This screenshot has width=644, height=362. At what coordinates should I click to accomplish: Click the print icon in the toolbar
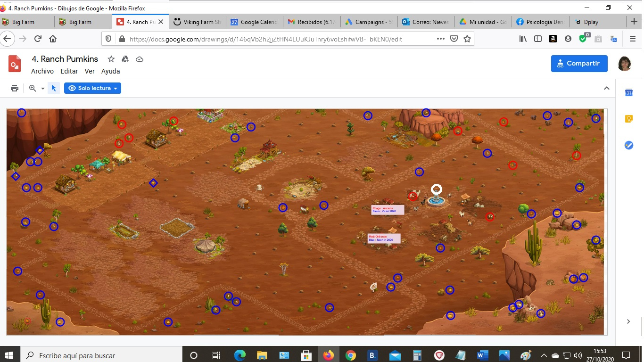(15, 88)
